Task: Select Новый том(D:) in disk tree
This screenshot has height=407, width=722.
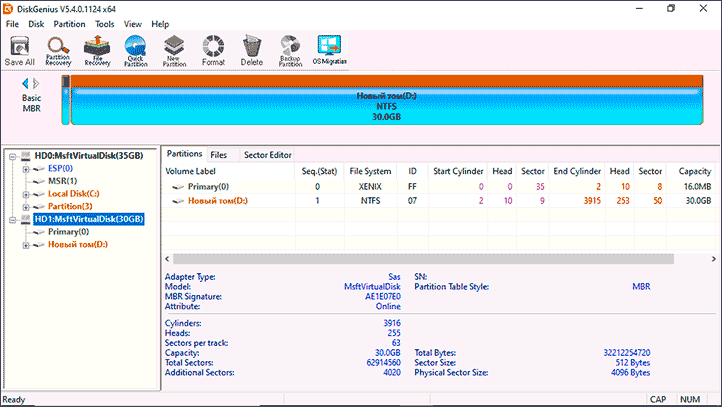Action: tap(78, 244)
